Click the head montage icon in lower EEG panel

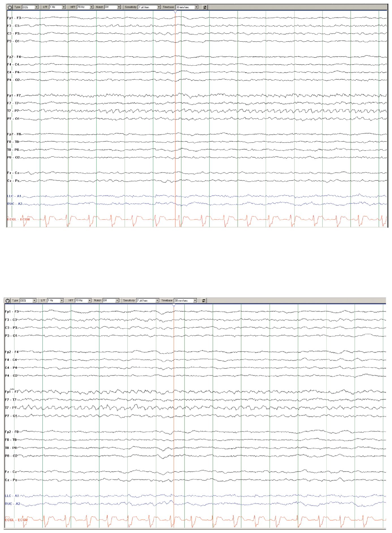(8, 300)
